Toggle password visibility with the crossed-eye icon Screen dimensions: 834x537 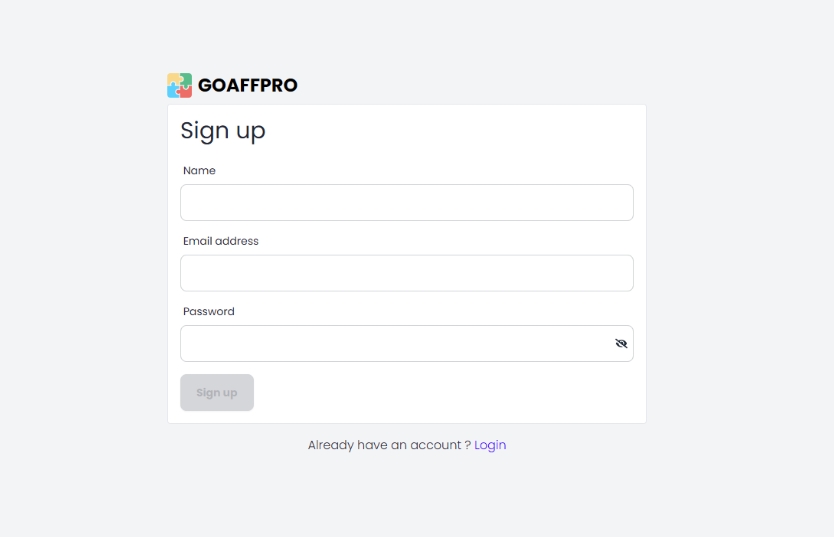621,343
